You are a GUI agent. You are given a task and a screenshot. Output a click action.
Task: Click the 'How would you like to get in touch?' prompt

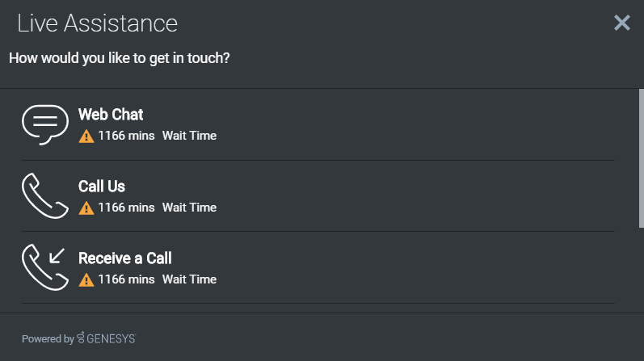coord(119,58)
